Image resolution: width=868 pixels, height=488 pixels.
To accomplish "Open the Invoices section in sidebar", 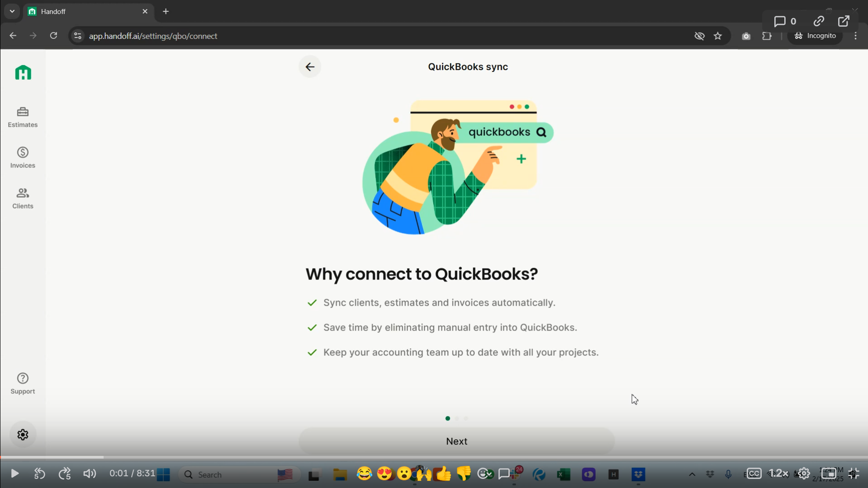I will pos(23,158).
